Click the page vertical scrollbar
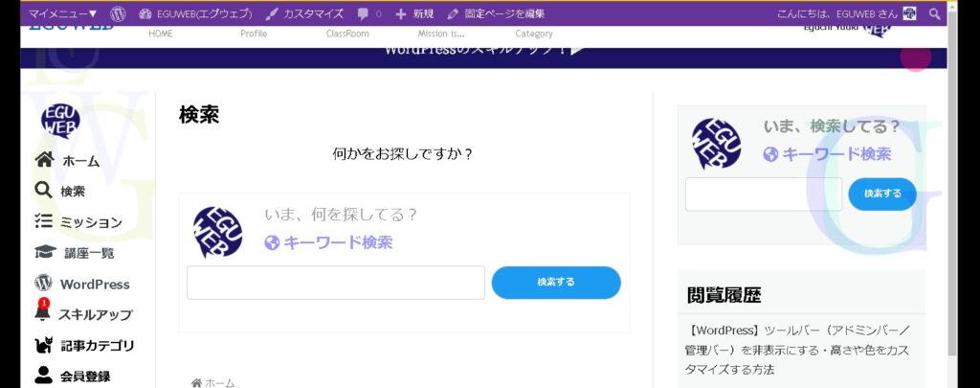The height and width of the screenshot is (388, 980). pos(953,192)
